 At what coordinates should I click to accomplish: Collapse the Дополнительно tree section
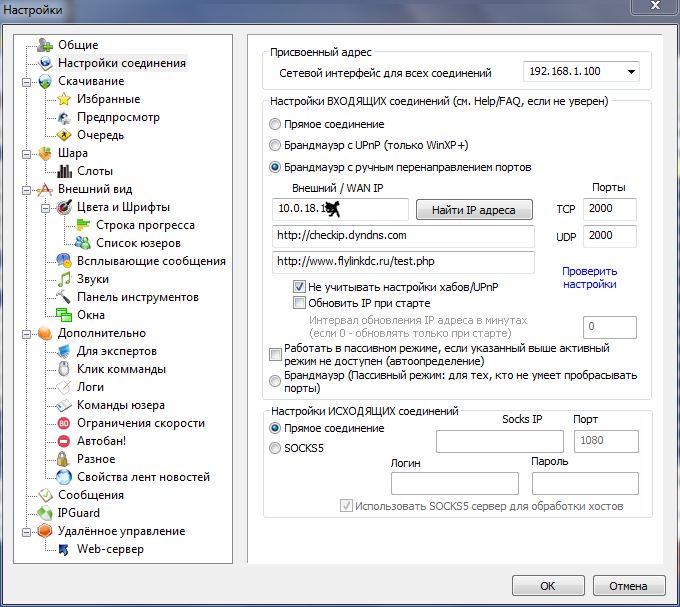pyautogui.click(x=26, y=333)
